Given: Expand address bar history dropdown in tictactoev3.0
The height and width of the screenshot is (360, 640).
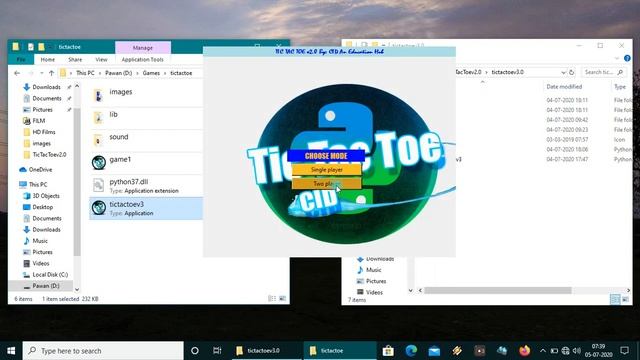Looking at the screenshot, I should (x=563, y=72).
